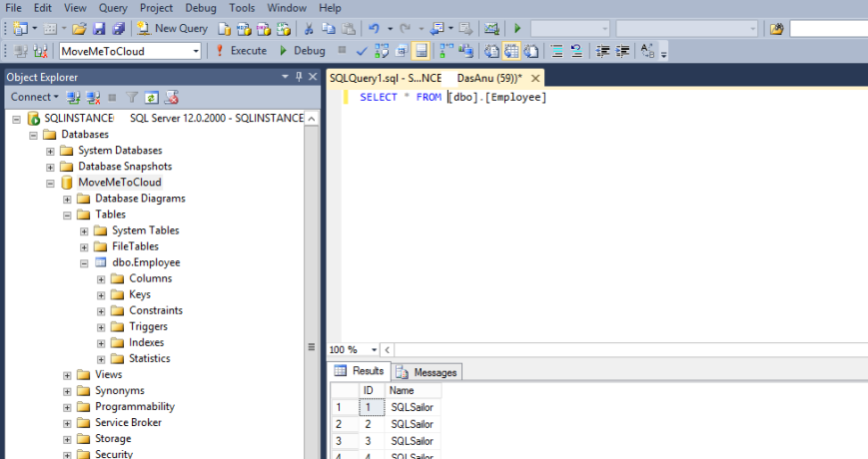Click the Disconnect icon in Object Explorer
This screenshot has height=459, width=868.
[93, 98]
